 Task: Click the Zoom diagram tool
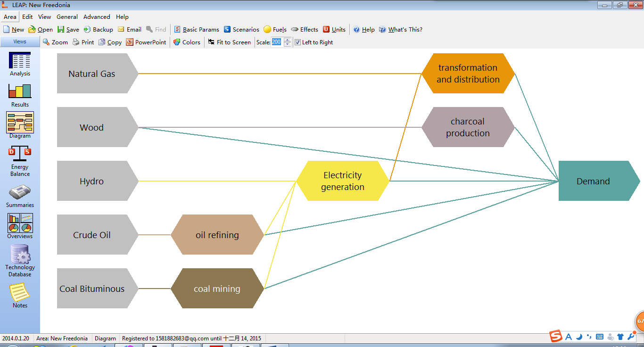pos(55,42)
